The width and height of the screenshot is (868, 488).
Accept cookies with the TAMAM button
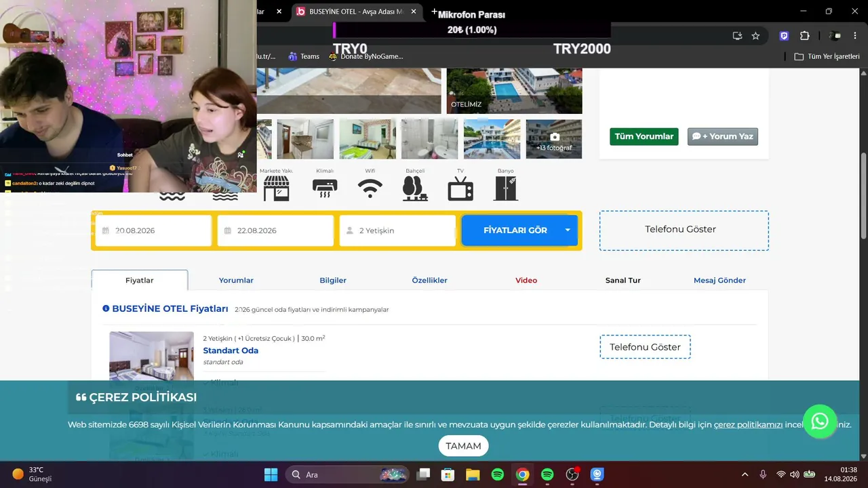click(463, 446)
